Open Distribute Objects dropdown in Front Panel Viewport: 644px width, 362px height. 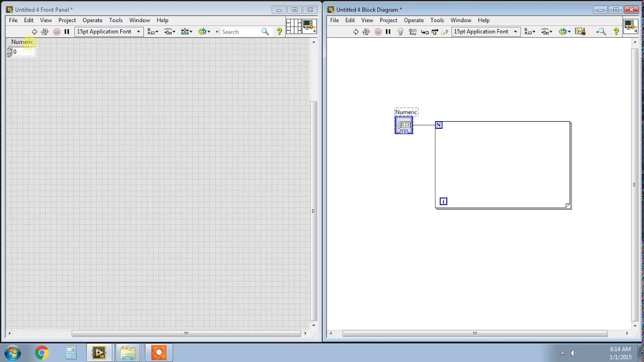click(x=170, y=32)
